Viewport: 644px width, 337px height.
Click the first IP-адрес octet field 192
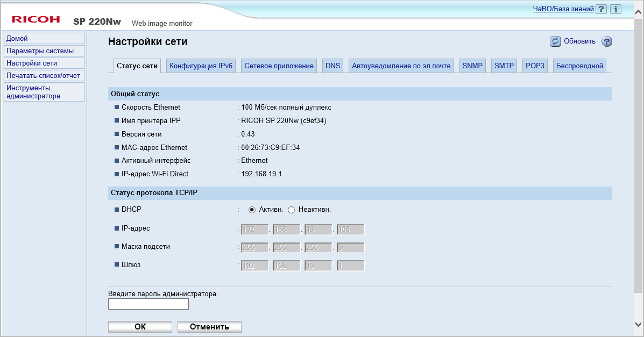pos(254,230)
